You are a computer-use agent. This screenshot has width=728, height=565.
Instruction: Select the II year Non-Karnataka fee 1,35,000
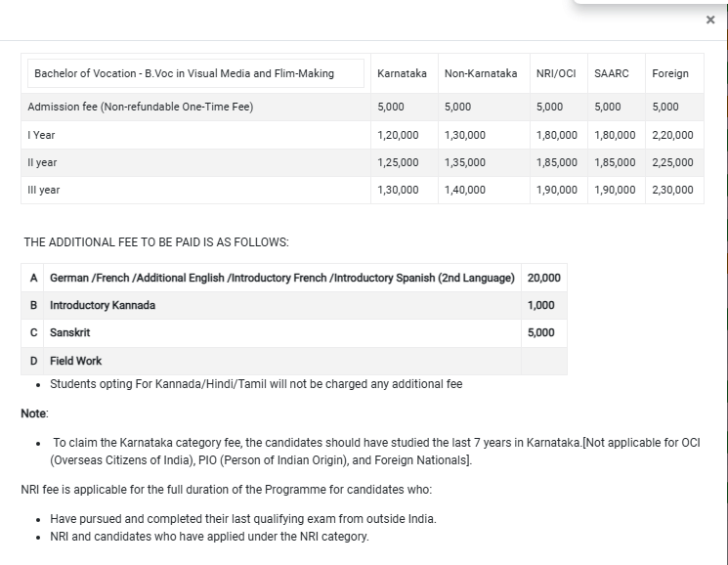pos(464,162)
